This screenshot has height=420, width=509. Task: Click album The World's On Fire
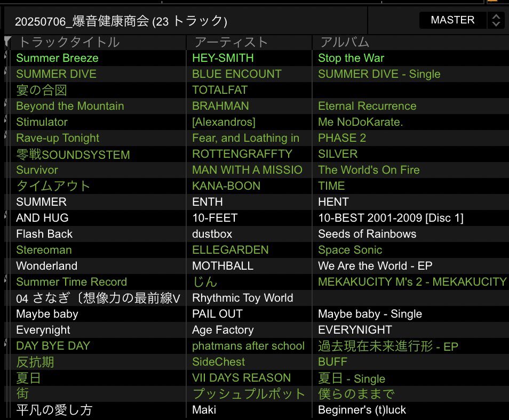click(x=369, y=170)
